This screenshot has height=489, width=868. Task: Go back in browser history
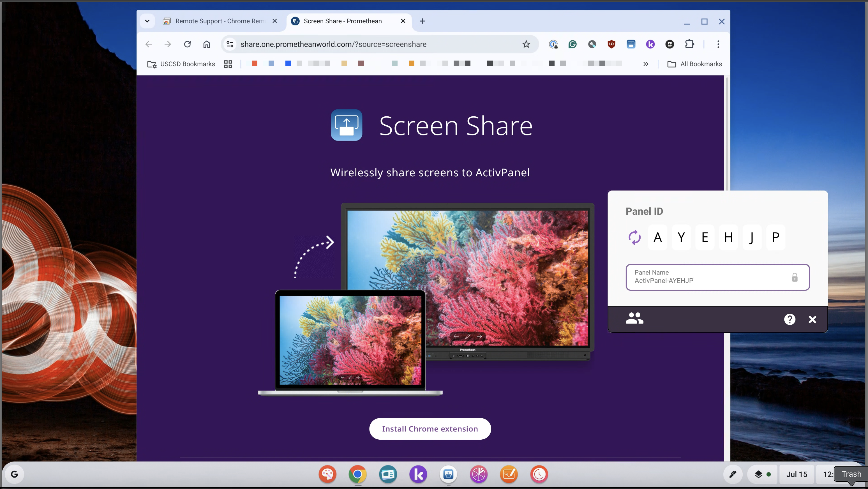tap(149, 44)
